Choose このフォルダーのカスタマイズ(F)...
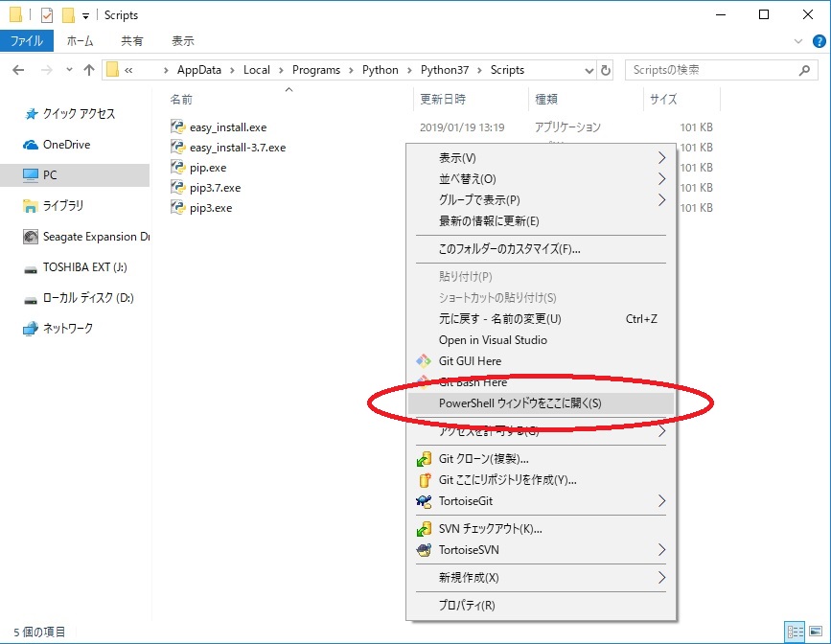 click(x=541, y=249)
